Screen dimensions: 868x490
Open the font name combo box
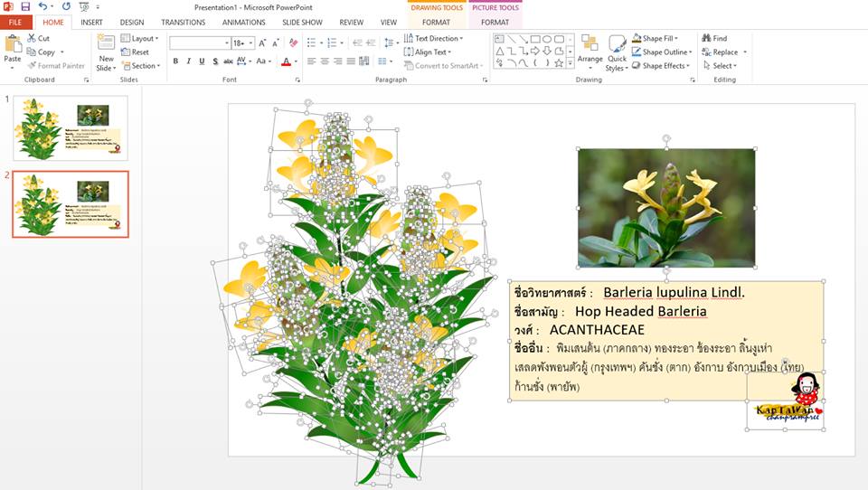199,43
